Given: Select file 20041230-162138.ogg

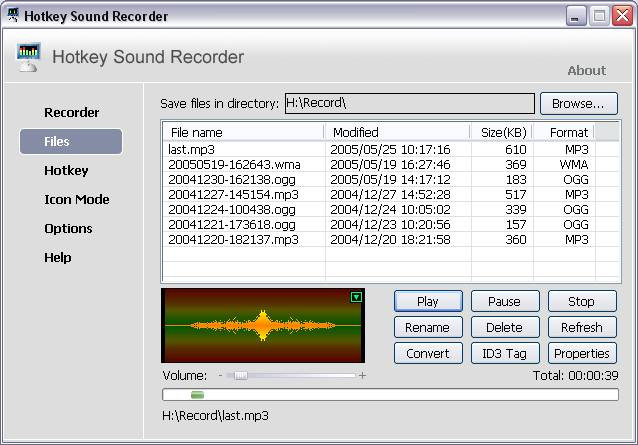Looking at the screenshot, I should click(232, 180).
